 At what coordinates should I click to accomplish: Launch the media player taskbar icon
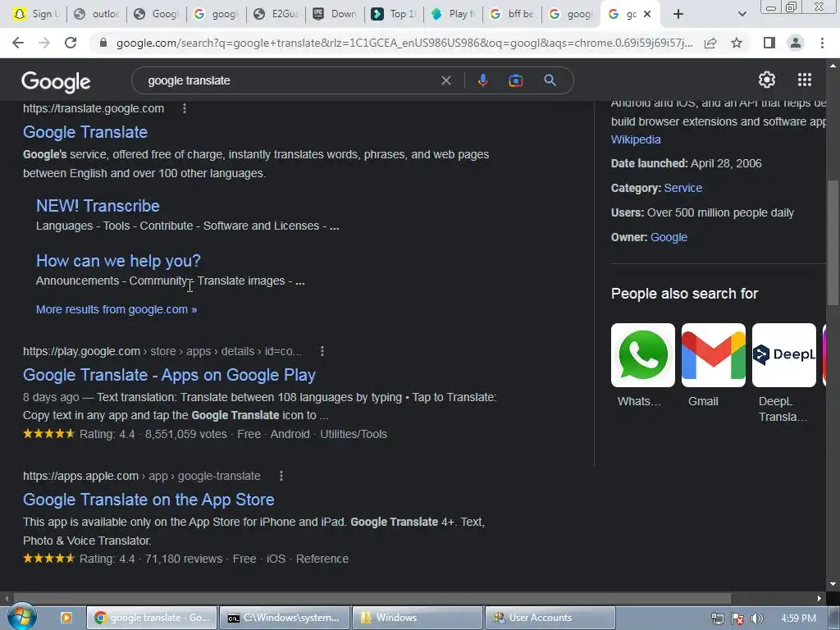66,618
